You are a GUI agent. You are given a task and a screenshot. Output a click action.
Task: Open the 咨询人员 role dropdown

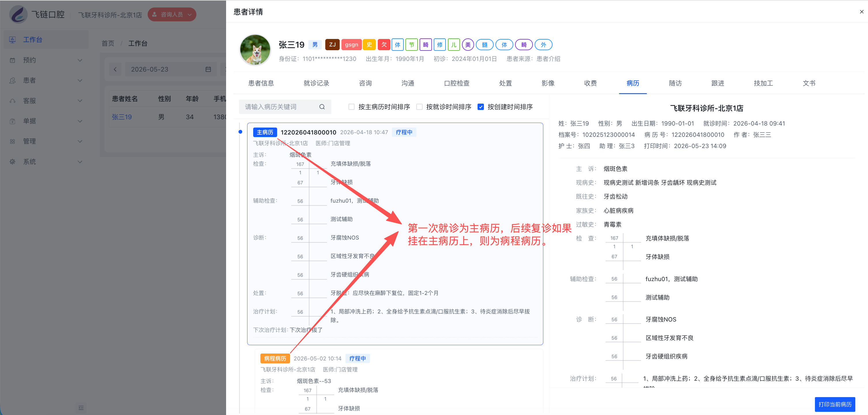tap(172, 14)
